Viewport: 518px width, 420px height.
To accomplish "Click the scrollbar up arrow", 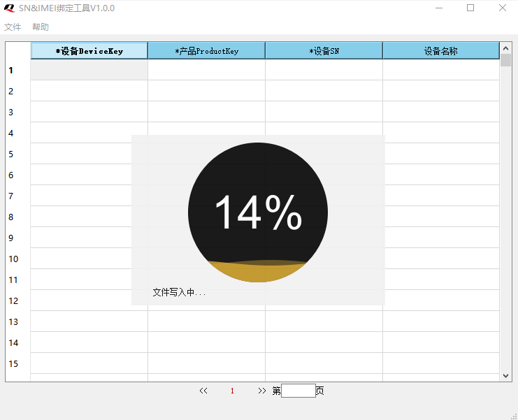I will 505,48.
